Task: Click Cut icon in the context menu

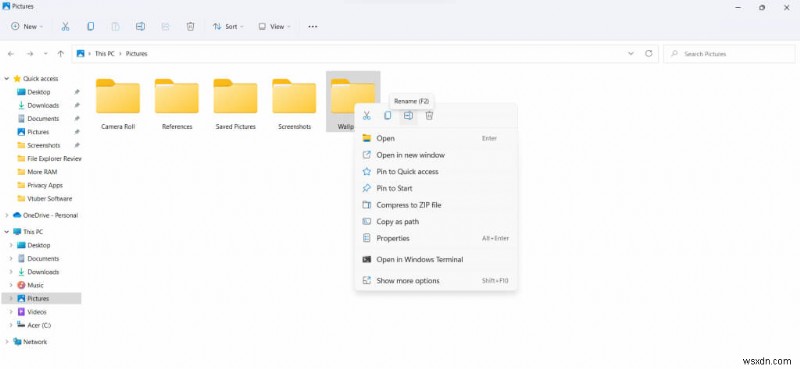Action: coord(366,116)
